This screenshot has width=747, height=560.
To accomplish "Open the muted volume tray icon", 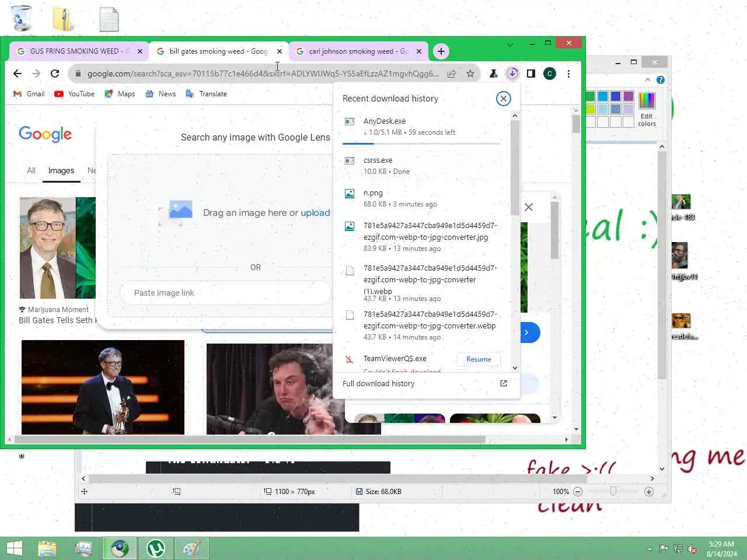I will 692,549.
